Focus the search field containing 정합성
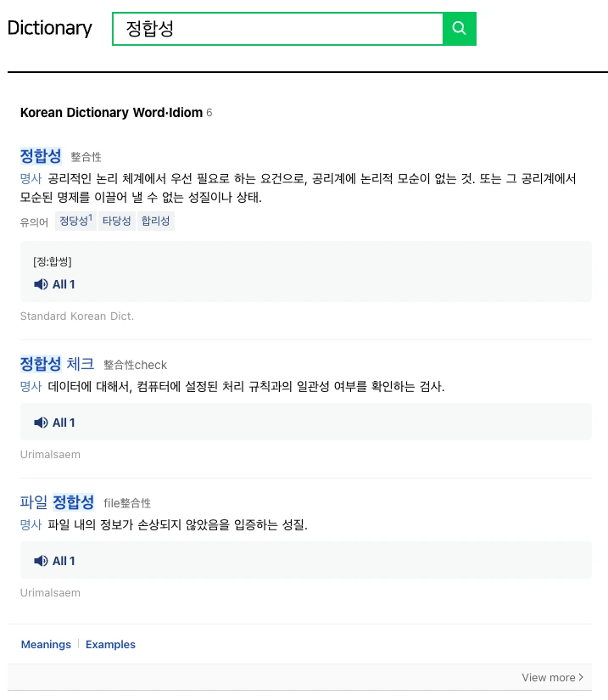Screen dimensions: 608x700 pos(278,29)
